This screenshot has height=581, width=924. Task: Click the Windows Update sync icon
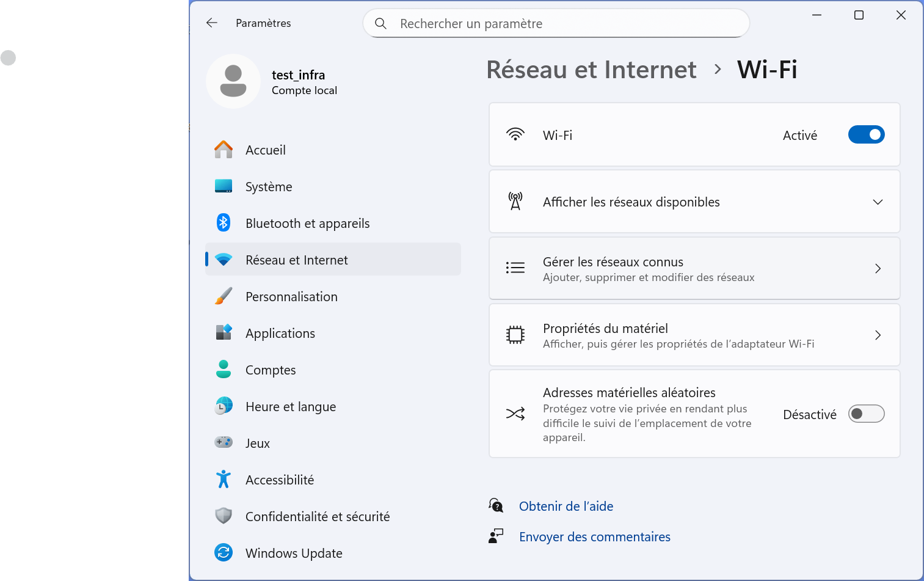pos(224,553)
